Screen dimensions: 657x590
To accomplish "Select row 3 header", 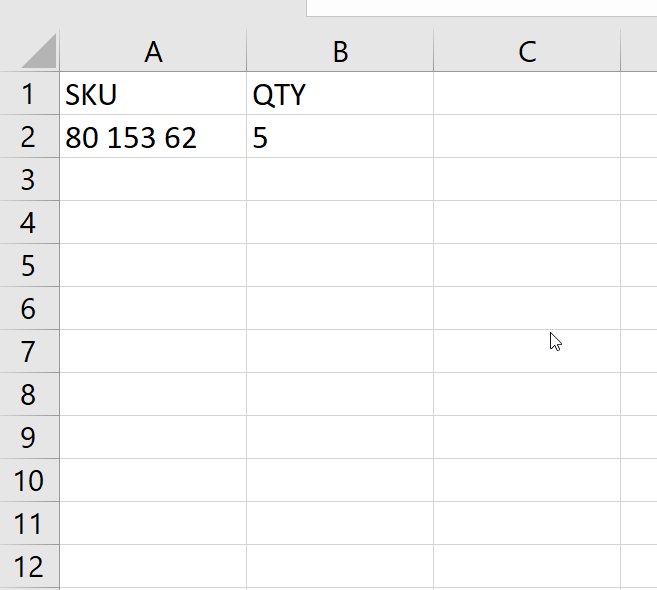I will [x=29, y=180].
